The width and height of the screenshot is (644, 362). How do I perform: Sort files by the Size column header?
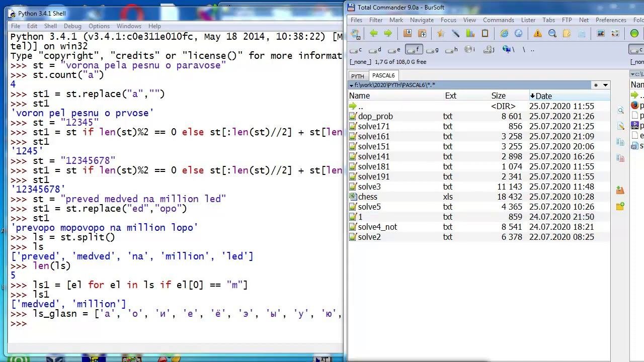498,96
